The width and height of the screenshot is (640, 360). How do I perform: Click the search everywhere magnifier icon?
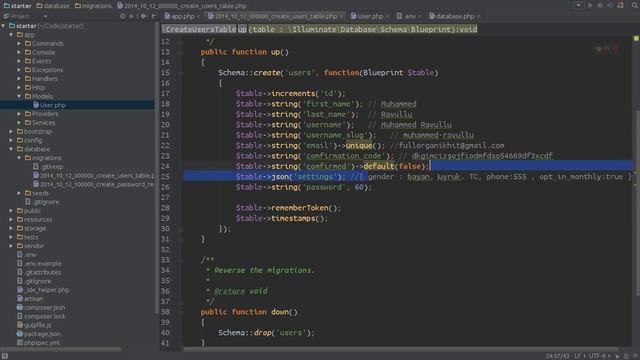tap(635, 5)
